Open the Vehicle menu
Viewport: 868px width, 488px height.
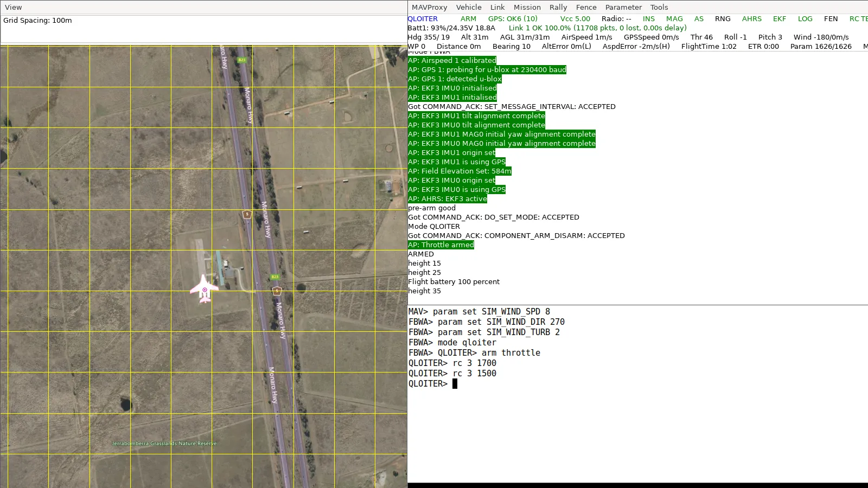469,8
